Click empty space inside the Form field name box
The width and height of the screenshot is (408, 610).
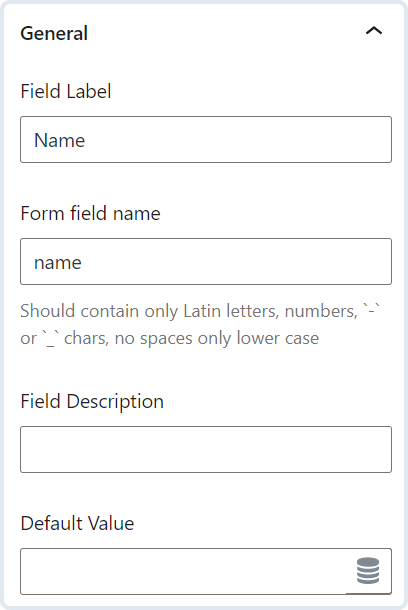(x=237, y=261)
